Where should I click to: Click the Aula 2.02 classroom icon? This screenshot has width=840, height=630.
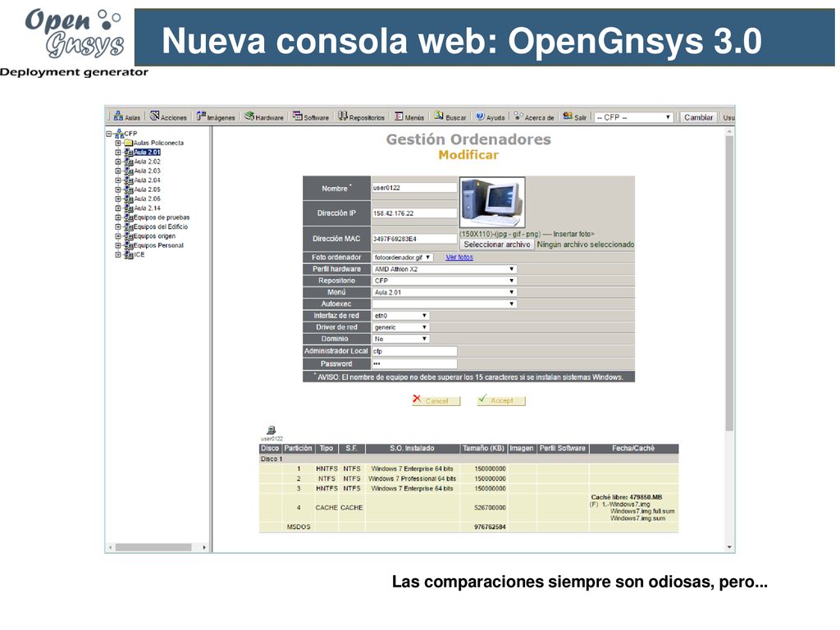[129, 162]
